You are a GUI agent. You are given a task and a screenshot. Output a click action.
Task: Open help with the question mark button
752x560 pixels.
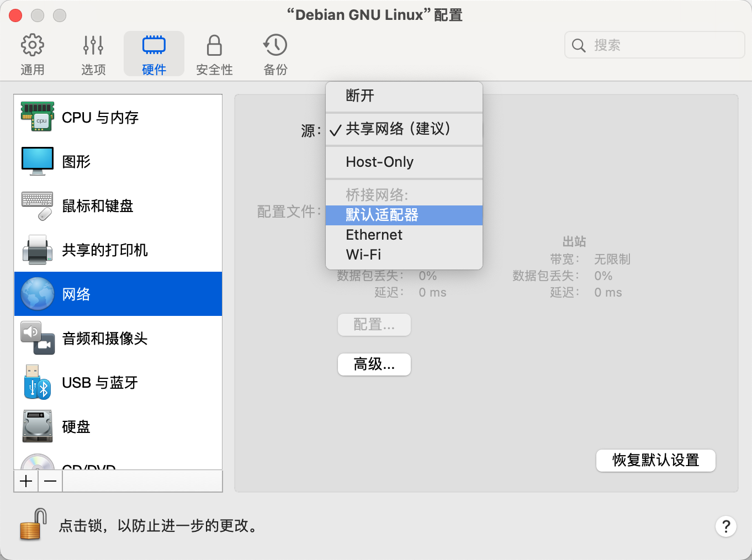(726, 526)
